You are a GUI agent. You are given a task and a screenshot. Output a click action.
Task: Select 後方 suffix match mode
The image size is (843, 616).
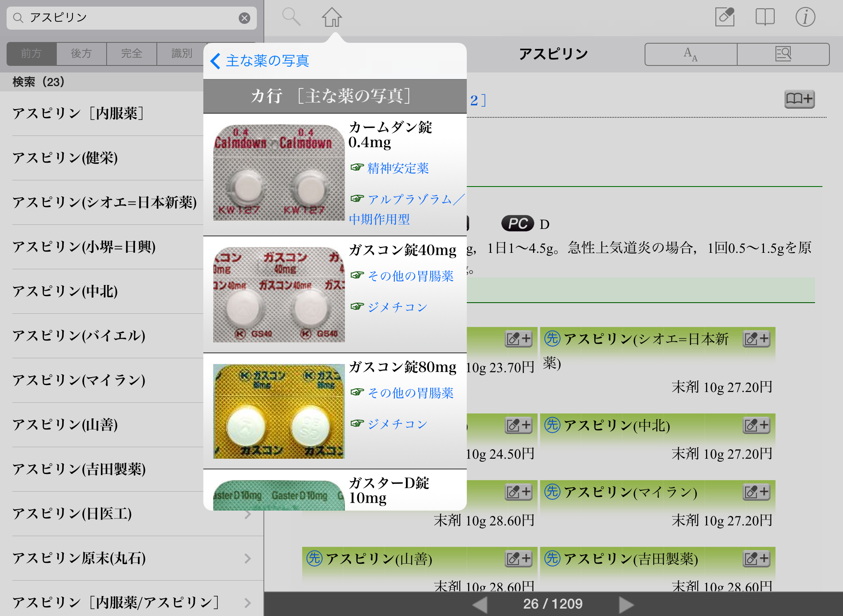[82, 54]
